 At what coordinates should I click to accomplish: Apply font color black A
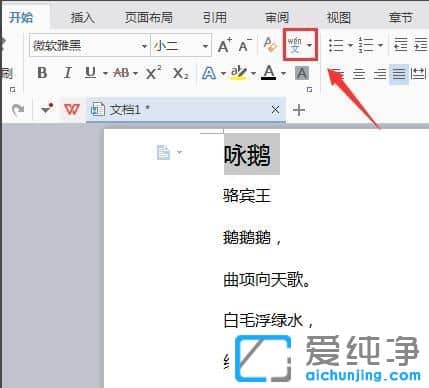pyautogui.click(x=269, y=72)
